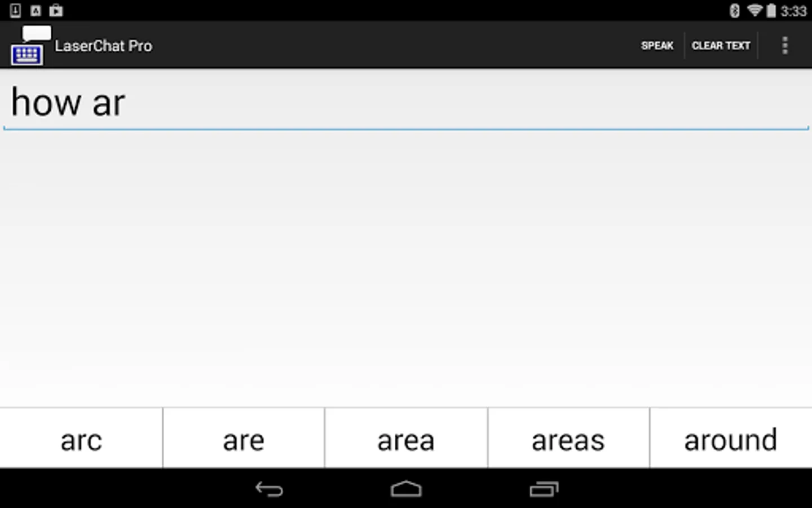Image resolution: width=812 pixels, height=508 pixels.
Task: Click the LaserChat Pro keyboard app icon
Action: click(x=28, y=46)
